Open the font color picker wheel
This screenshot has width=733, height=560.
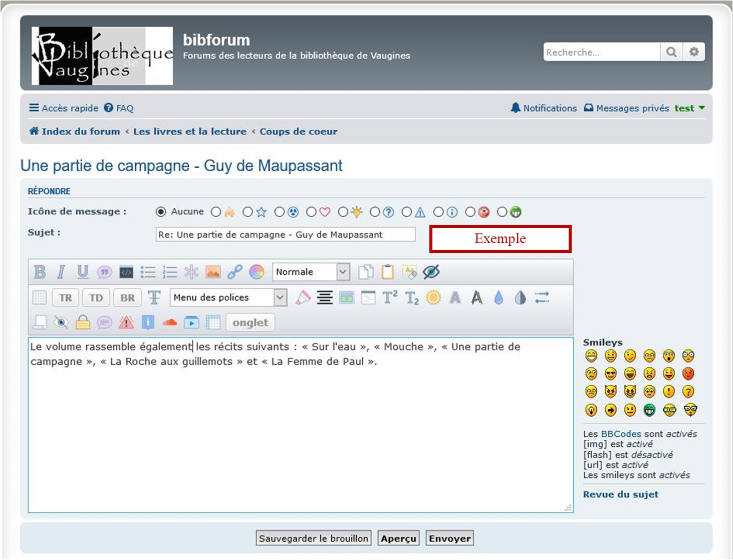pyautogui.click(x=257, y=272)
